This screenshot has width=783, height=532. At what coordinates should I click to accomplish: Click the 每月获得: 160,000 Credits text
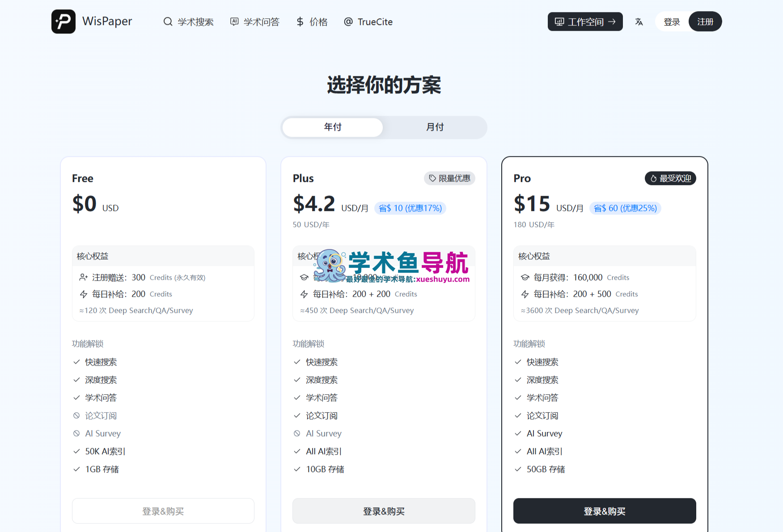click(x=581, y=278)
